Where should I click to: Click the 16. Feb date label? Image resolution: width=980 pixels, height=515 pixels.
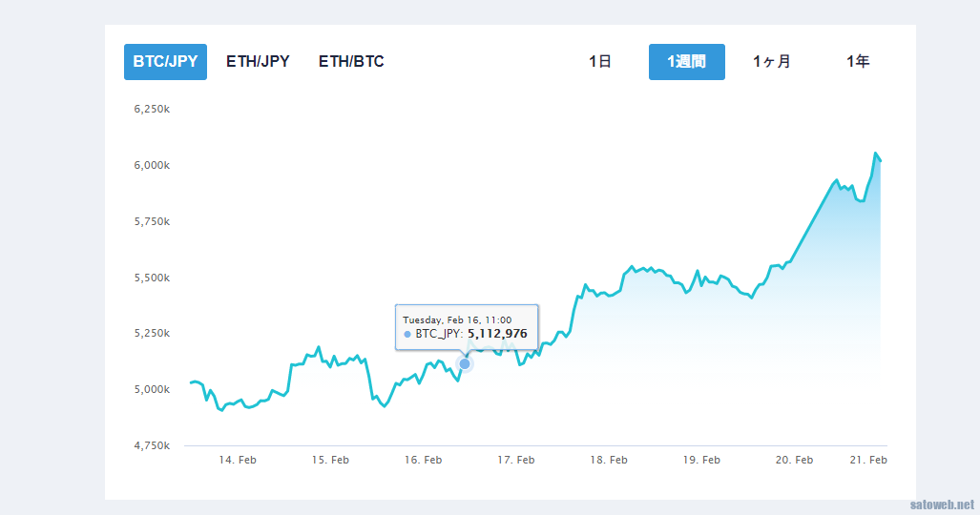pos(423,460)
